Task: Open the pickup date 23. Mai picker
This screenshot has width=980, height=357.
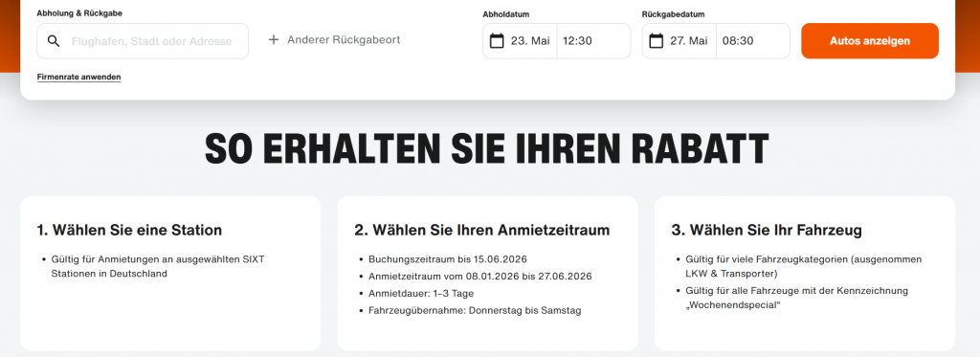Action: point(520,41)
